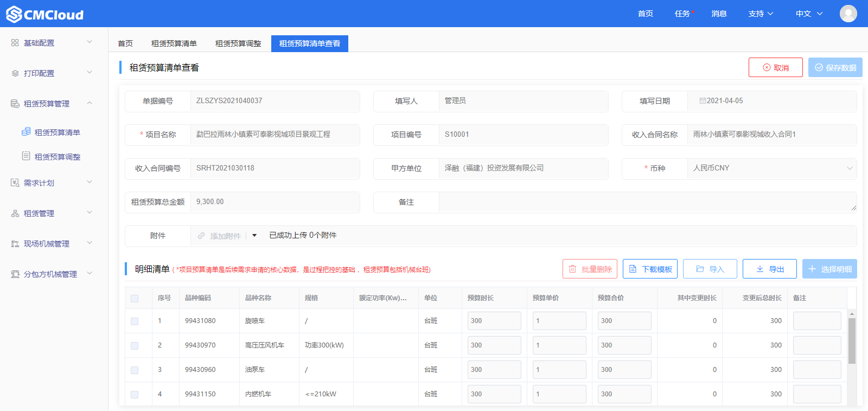Click 预算时长 input for 旋喷车 row
Viewport: 868px width, 411px height.
(494, 321)
